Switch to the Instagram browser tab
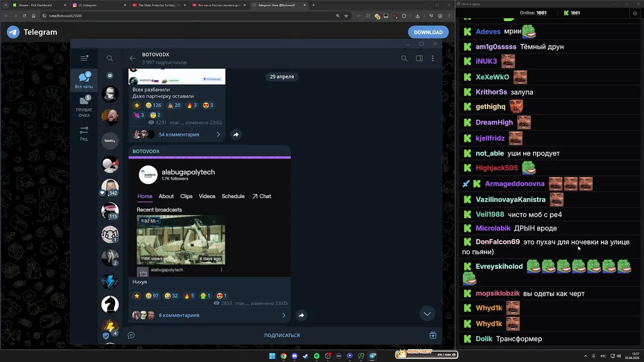Image resolution: width=644 pixels, height=362 pixels. coord(98,5)
